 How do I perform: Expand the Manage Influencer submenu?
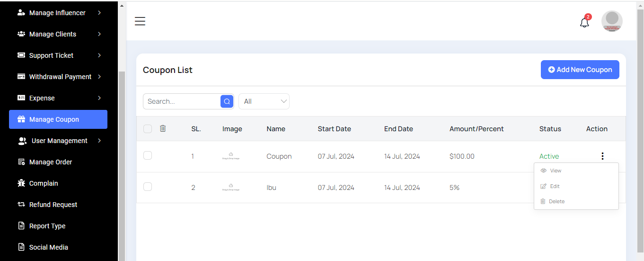point(99,13)
